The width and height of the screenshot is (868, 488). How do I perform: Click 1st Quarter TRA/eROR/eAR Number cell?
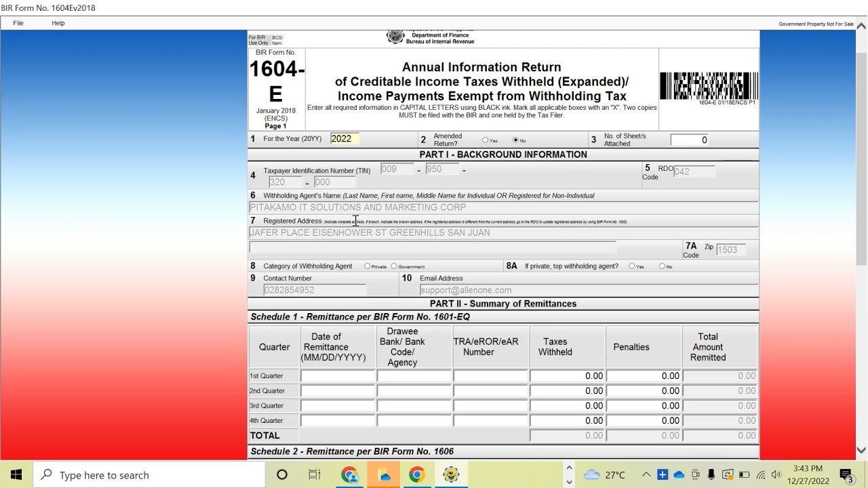coord(491,376)
